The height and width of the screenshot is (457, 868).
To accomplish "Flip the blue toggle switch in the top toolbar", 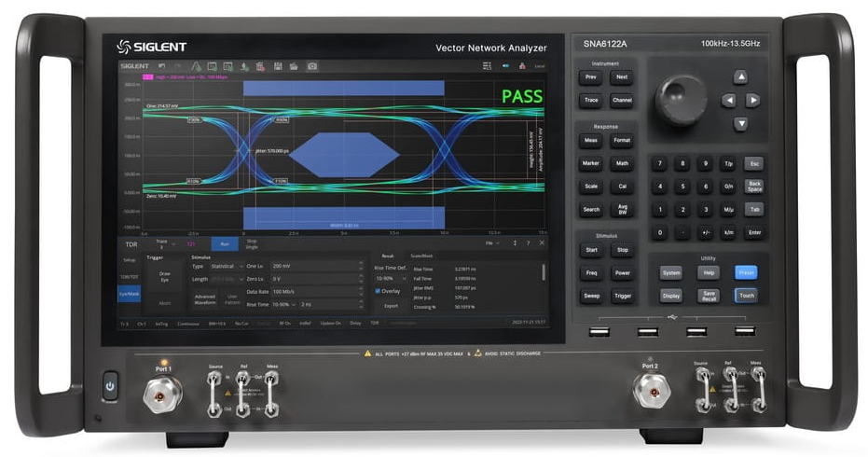I will 505,66.
